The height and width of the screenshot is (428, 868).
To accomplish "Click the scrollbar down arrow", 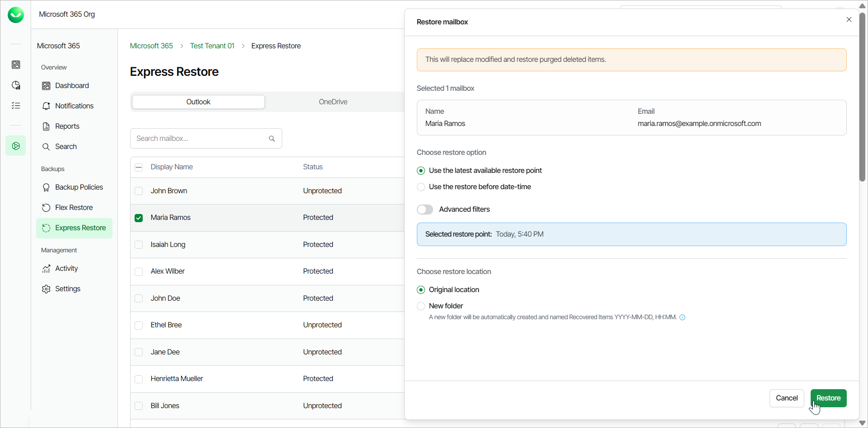I will [x=863, y=423].
